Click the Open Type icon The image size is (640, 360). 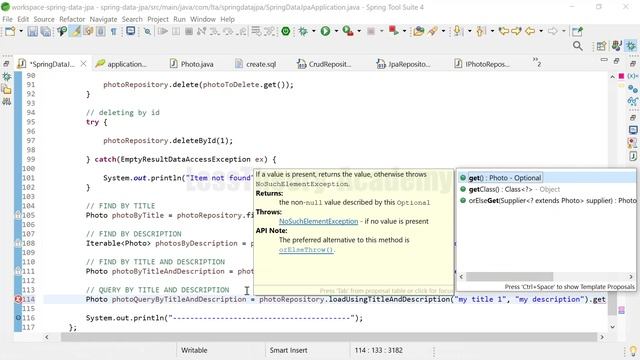(418, 31)
